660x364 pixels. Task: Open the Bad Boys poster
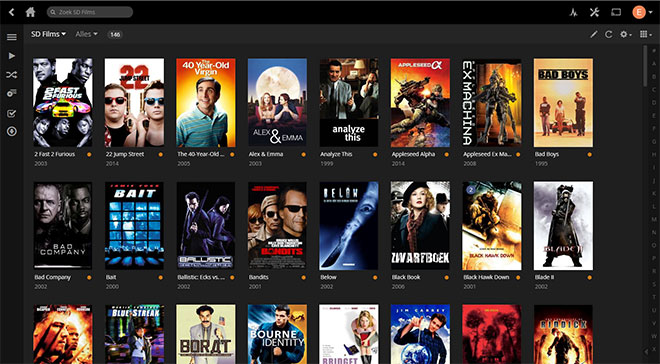click(x=563, y=102)
